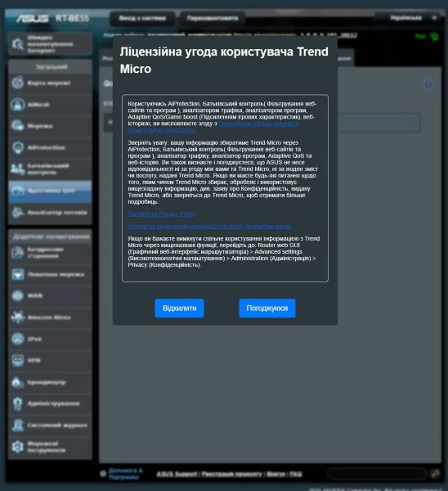448x491 pixels.
Task: Click the help question mark icon
Action: coord(428,84)
